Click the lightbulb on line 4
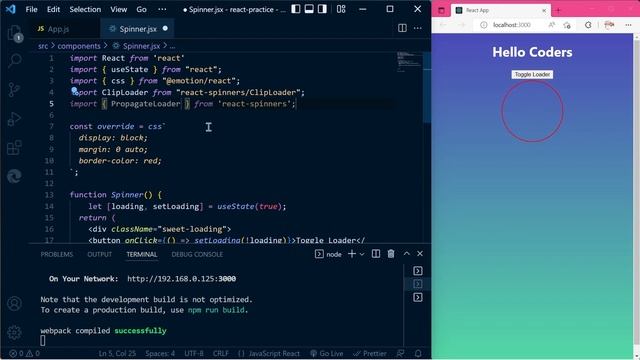Viewport: 640px width, 360px height. 74,90
